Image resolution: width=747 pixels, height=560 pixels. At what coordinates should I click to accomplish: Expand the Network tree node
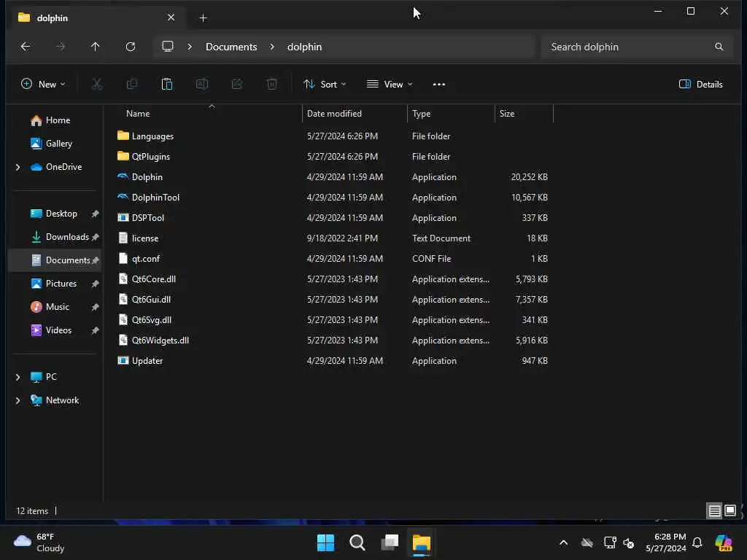(18, 400)
